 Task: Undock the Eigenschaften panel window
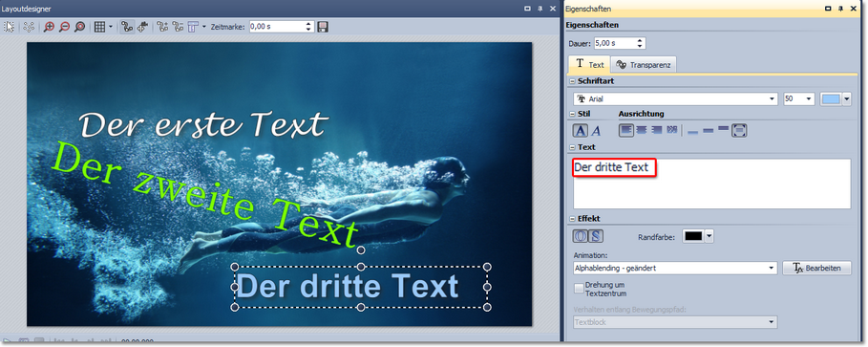[x=828, y=9]
